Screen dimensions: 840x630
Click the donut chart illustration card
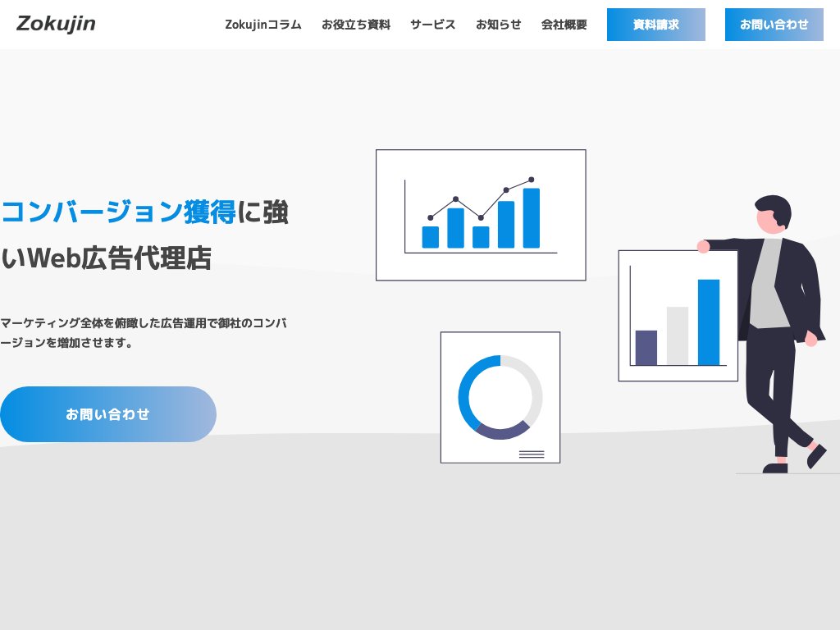click(500, 396)
